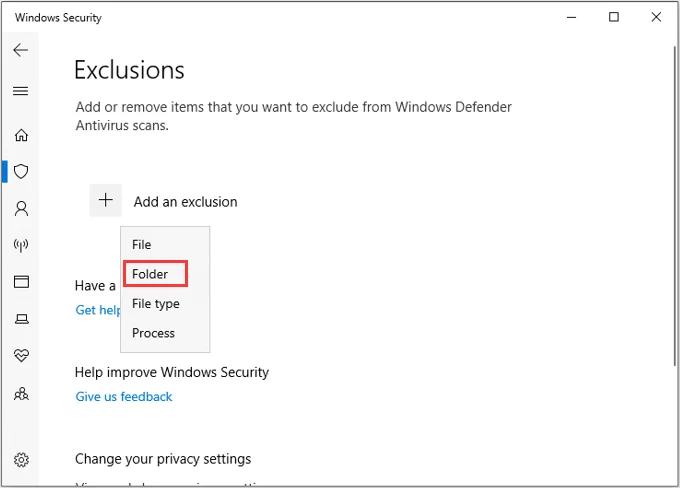This screenshot has width=680, height=488.
Task: Open the Give us feedback link
Action: pyautogui.click(x=124, y=396)
